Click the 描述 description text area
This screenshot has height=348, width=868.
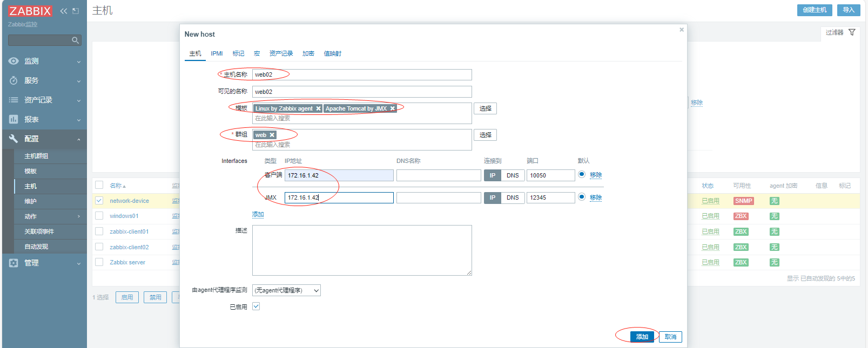[362, 250]
